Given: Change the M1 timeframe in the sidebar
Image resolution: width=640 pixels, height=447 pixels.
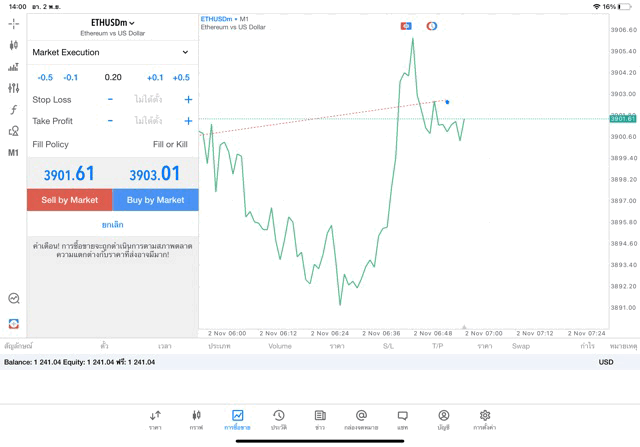Looking at the screenshot, I should coord(13,153).
